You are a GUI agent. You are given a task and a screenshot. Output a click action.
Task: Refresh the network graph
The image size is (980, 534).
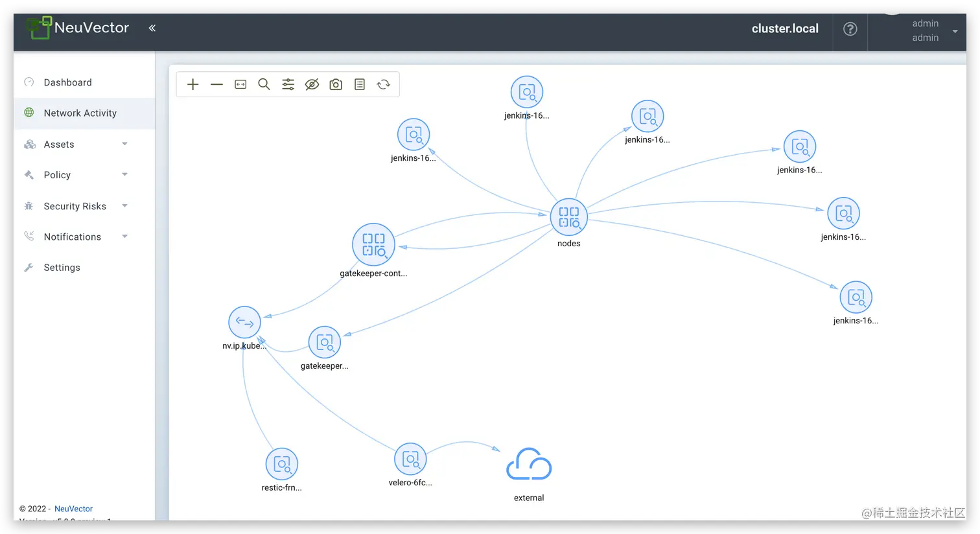coord(384,84)
